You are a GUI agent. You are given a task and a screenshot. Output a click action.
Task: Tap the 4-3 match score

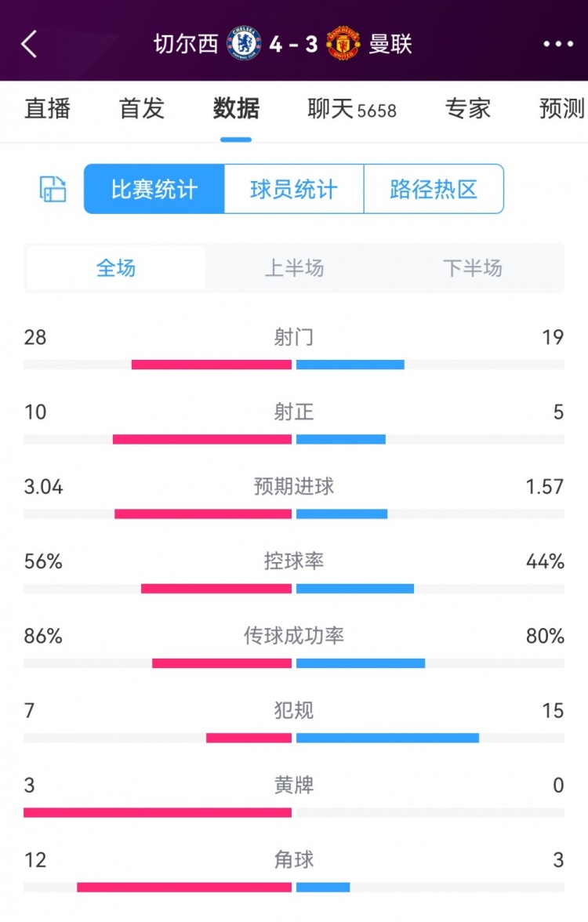click(x=294, y=45)
